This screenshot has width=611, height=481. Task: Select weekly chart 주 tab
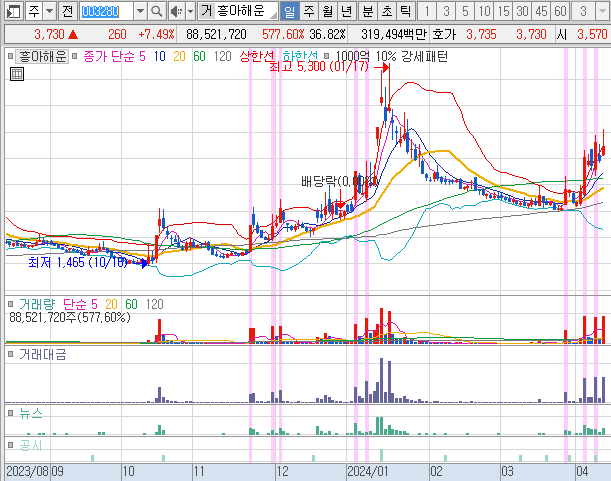pos(309,11)
